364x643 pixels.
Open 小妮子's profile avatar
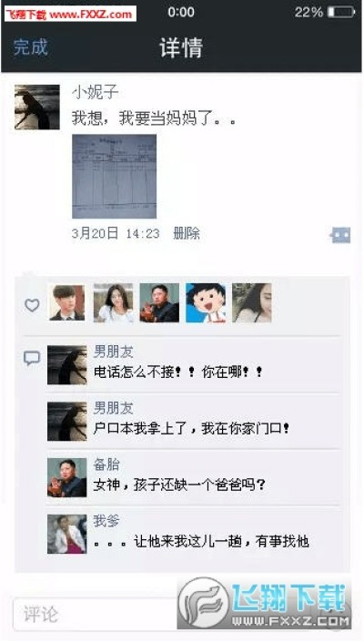point(37,107)
